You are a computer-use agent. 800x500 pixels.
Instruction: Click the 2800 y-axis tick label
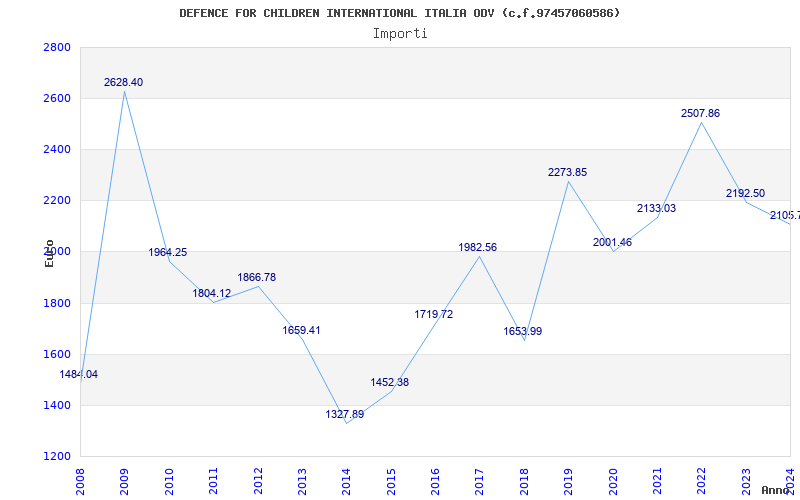click(x=57, y=47)
